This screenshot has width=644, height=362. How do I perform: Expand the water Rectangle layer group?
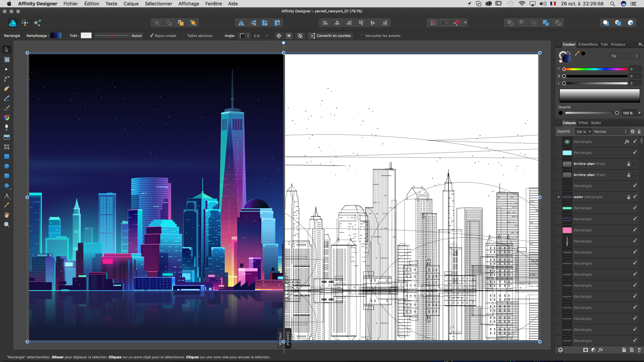559,197
